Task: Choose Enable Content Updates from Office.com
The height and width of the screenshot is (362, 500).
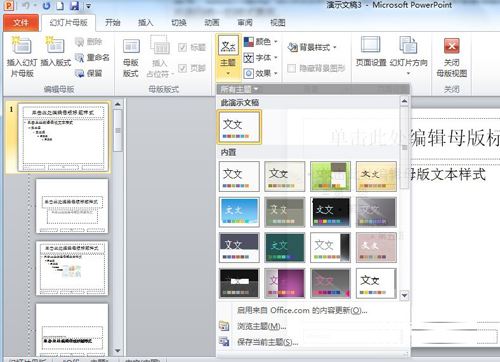Action: click(302, 310)
